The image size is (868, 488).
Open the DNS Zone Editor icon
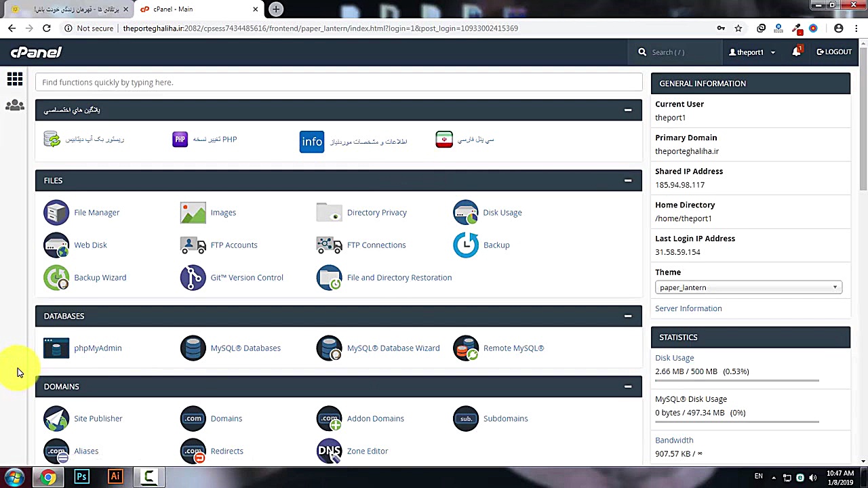[x=329, y=451]
